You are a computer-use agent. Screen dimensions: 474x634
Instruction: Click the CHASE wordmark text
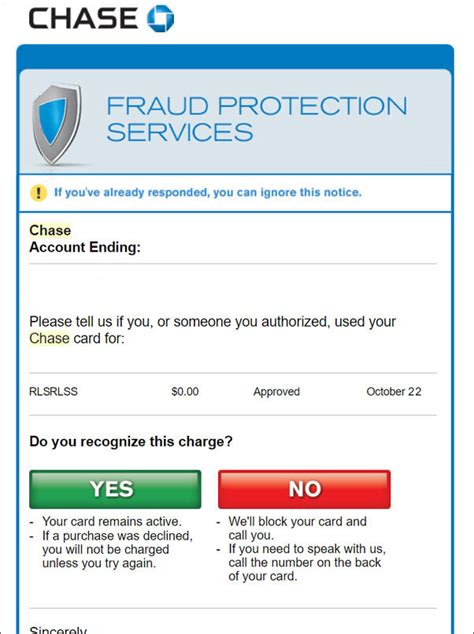(x=83, y=18)
